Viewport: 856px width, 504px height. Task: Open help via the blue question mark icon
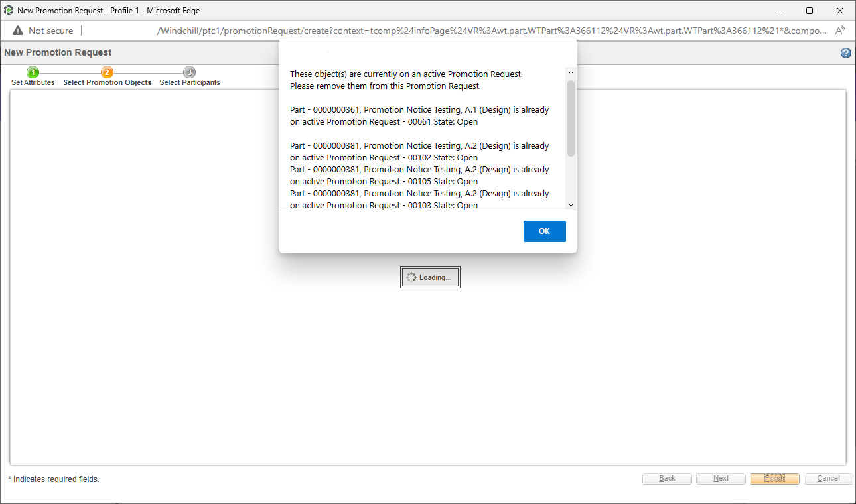pos(845,52)
